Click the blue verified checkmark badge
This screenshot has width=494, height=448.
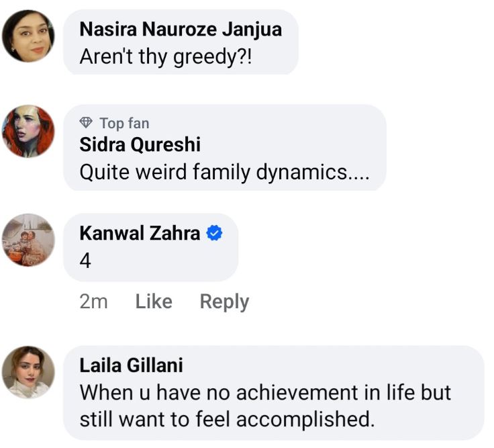point(214,233)
